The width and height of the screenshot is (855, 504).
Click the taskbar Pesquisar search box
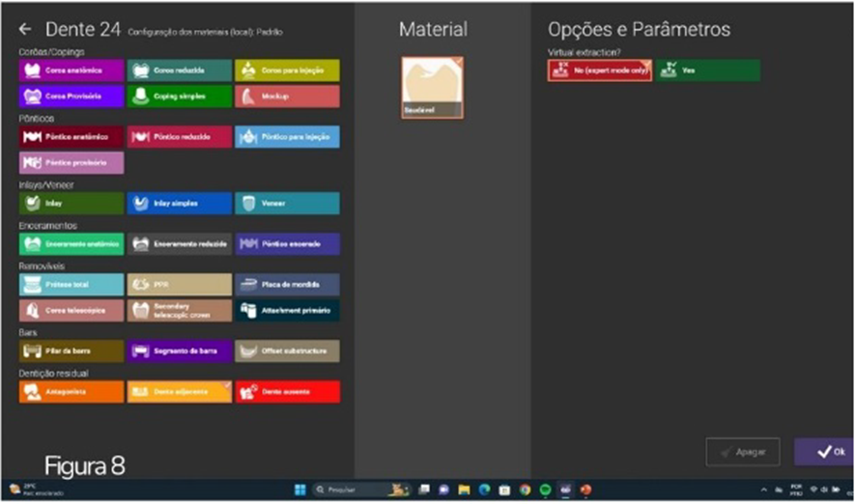click(348, 490)
